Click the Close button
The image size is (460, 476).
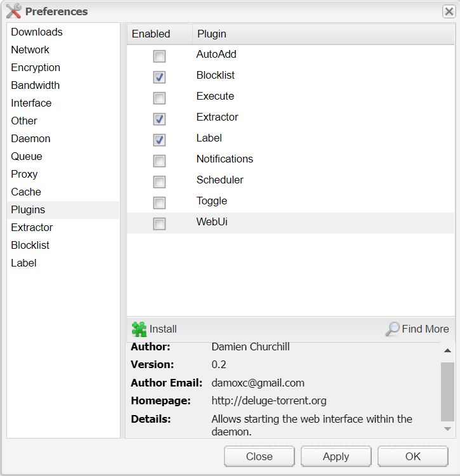pyautogui.click(x=259, y=456)
